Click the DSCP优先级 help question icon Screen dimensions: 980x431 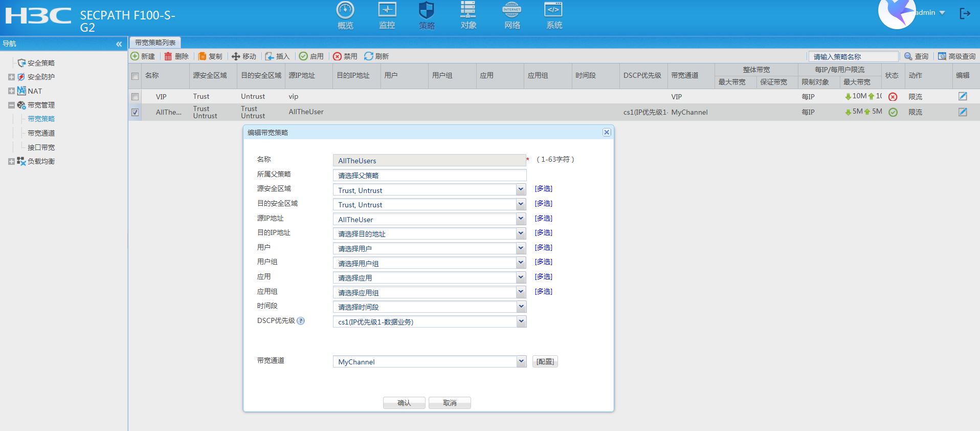point(301,321)
